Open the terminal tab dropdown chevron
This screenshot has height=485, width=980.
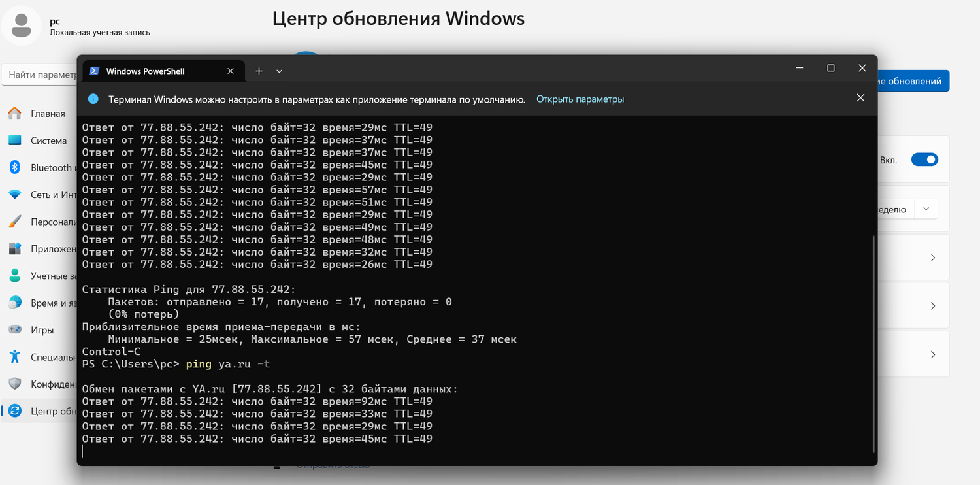tap(279, 71)
